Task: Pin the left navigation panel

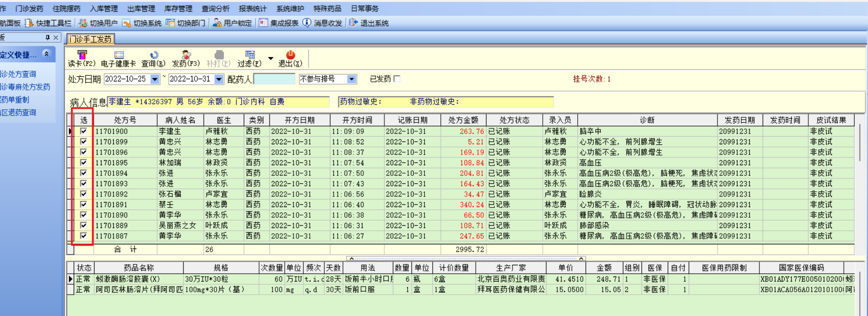Action: (x=47, y=37)
